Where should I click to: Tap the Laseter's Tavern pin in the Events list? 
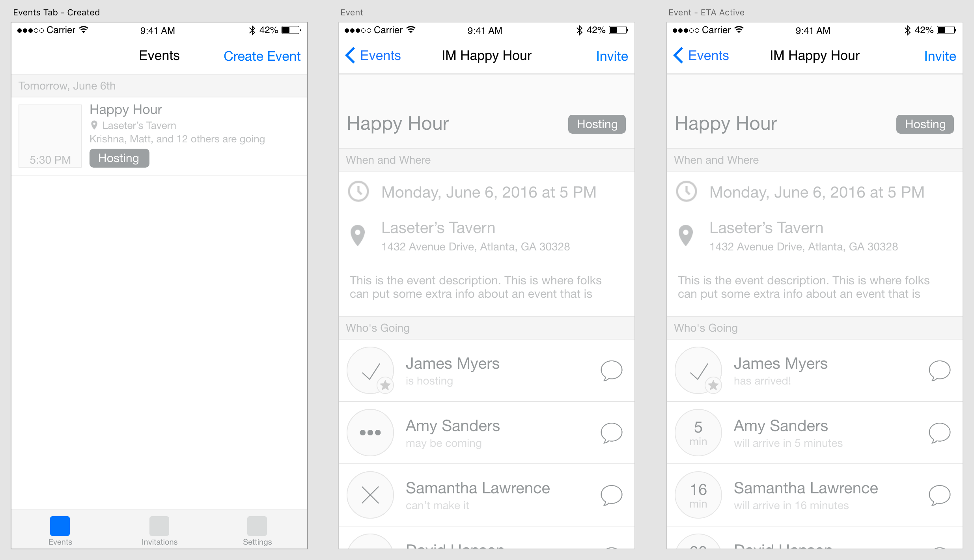94,125
